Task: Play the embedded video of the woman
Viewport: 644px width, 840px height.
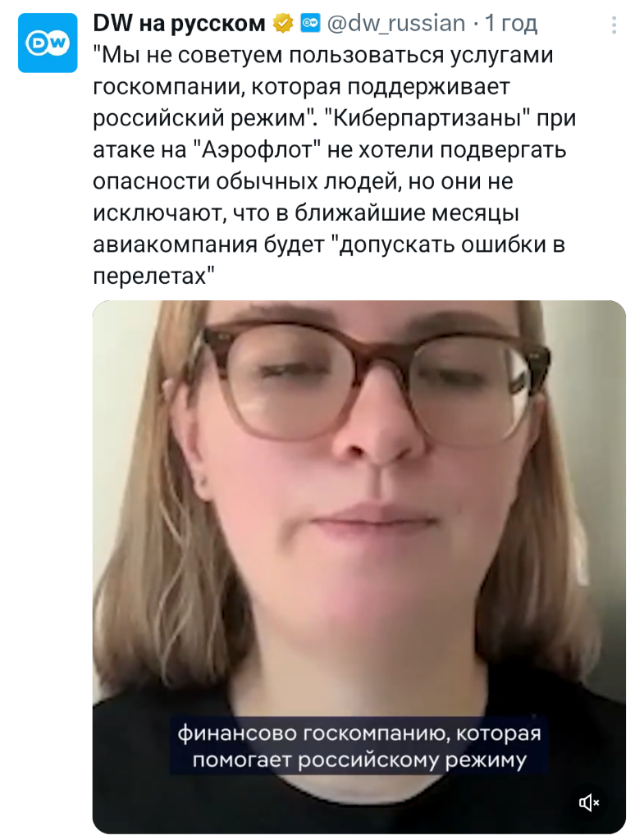Action: 359,567
